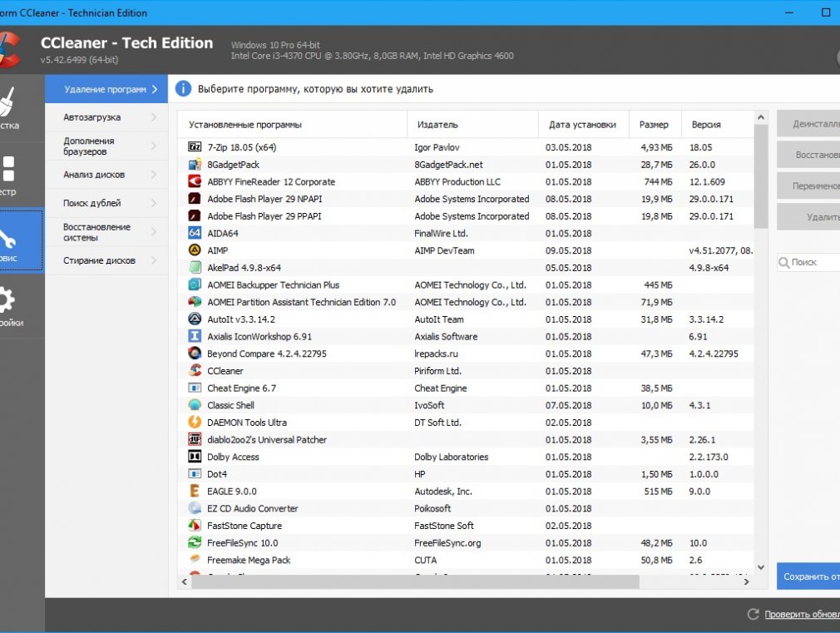Image resolution: width=840 pixels, height=633 pixels.
Task: Open the Автозагрузка tab
Action: 106,116
